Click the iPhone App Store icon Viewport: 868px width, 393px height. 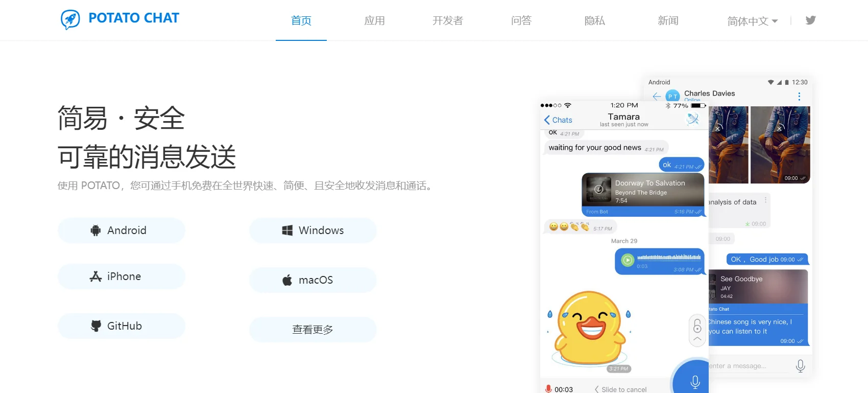95,276
